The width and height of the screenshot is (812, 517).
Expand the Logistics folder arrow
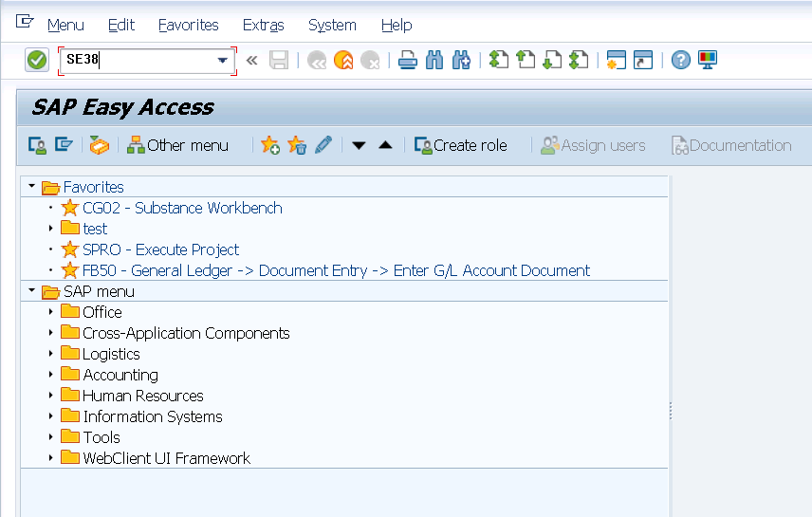tap(51, 353)
